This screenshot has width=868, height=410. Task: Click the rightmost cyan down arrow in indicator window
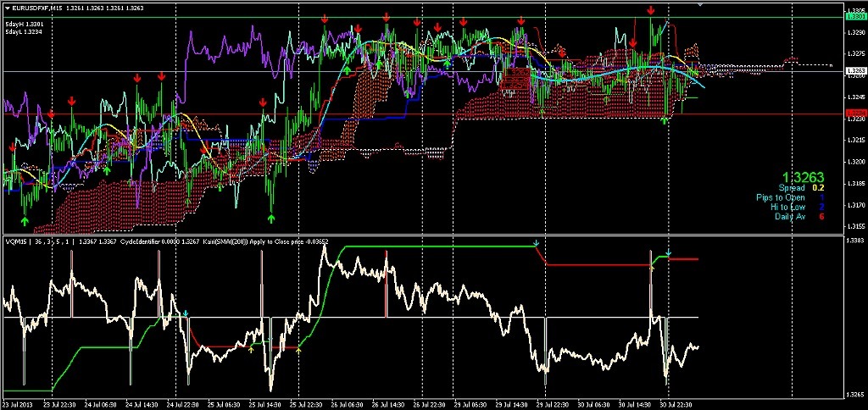(x=668, y=253)
